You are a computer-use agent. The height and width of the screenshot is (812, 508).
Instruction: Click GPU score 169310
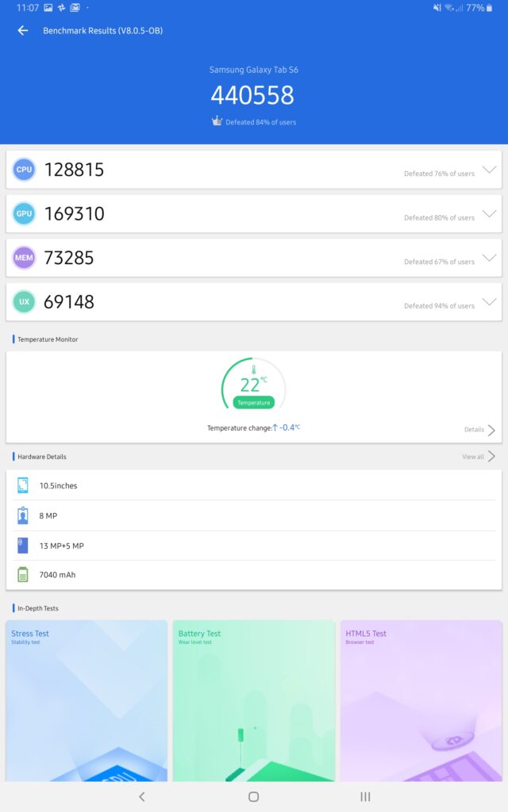click(74, 214)
